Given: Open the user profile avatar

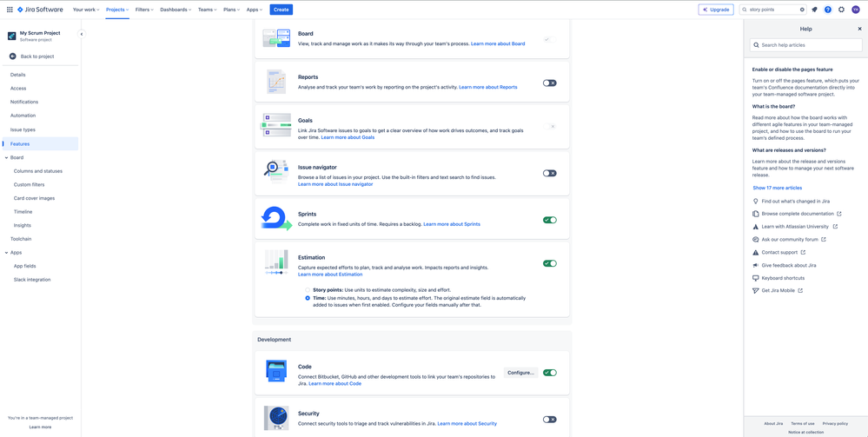Looking at the screenshot, I should (x=856, y=10).
